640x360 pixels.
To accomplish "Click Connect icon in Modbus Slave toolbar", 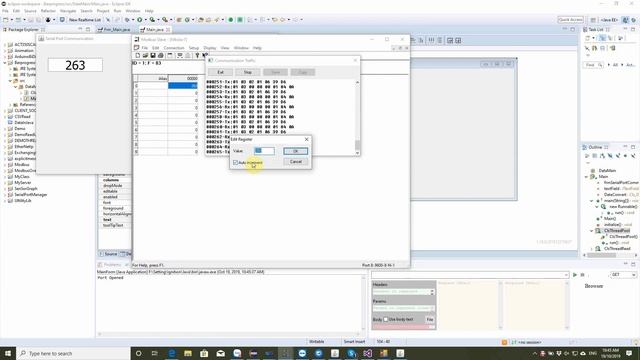I will pos(180,56).
